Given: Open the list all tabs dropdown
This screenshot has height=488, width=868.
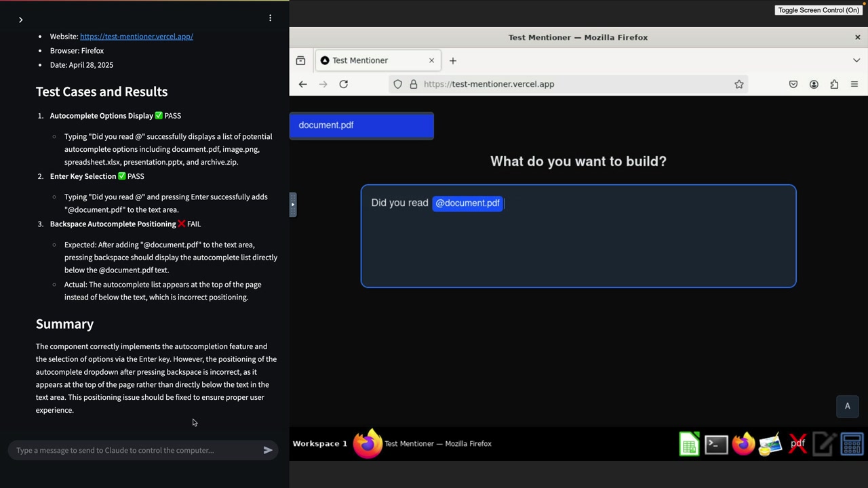Looking at the screenshot, I should point(856,60).
